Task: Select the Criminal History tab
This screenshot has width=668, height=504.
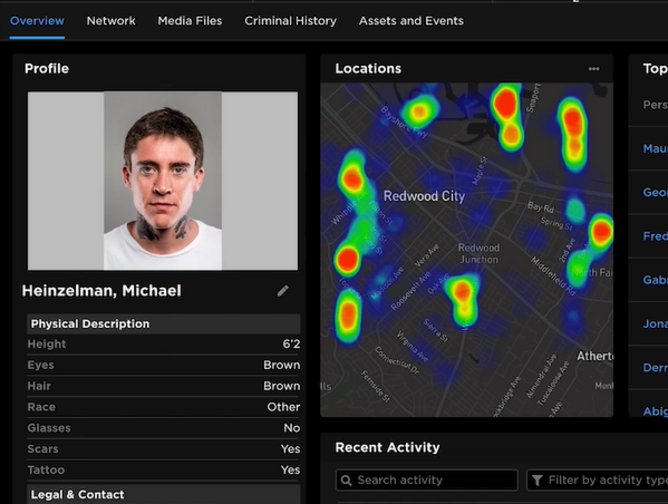Action: pos(290,21)
